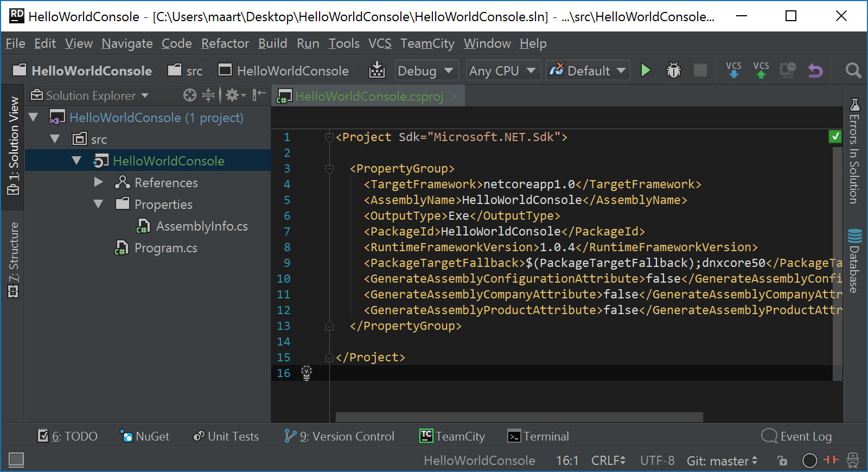Click Collapse All icon in Solution Explorer
Screen dimensions: 868x472
click(208, 95)
